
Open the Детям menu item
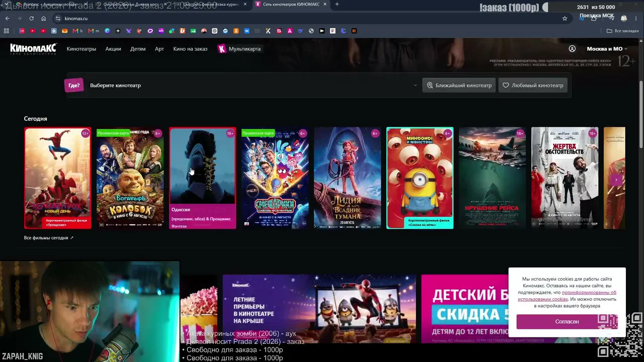[x=138, y=49]
